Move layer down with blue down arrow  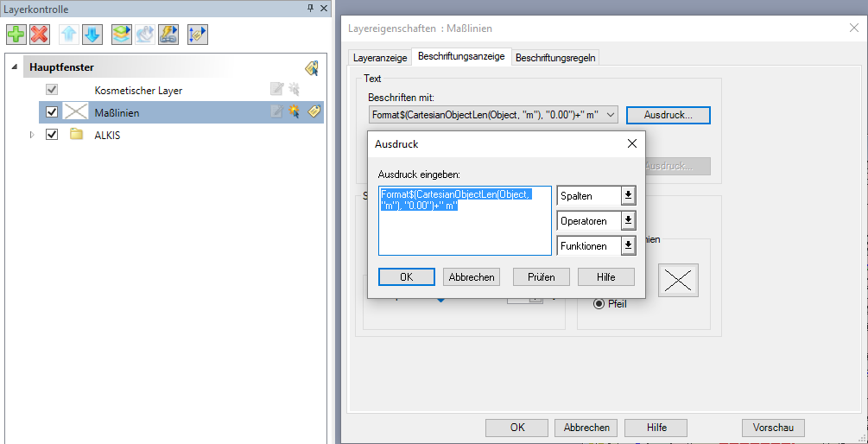(x=92, y=35)
